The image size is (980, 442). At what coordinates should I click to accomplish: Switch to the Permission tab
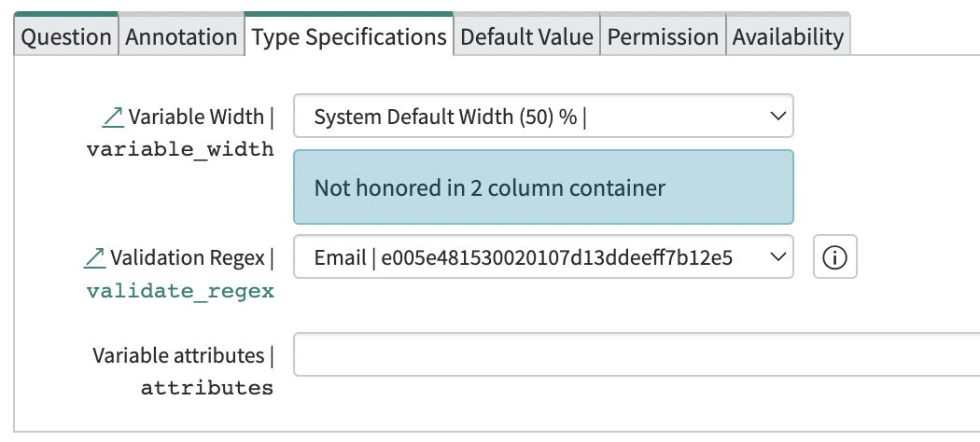[663, 37]
